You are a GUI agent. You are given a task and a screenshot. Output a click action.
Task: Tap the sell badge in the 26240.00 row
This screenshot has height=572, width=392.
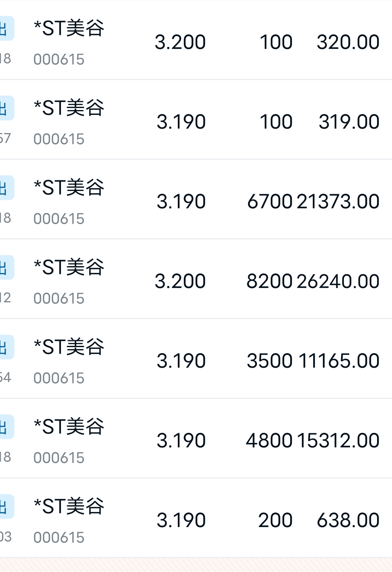pos(6,267)
